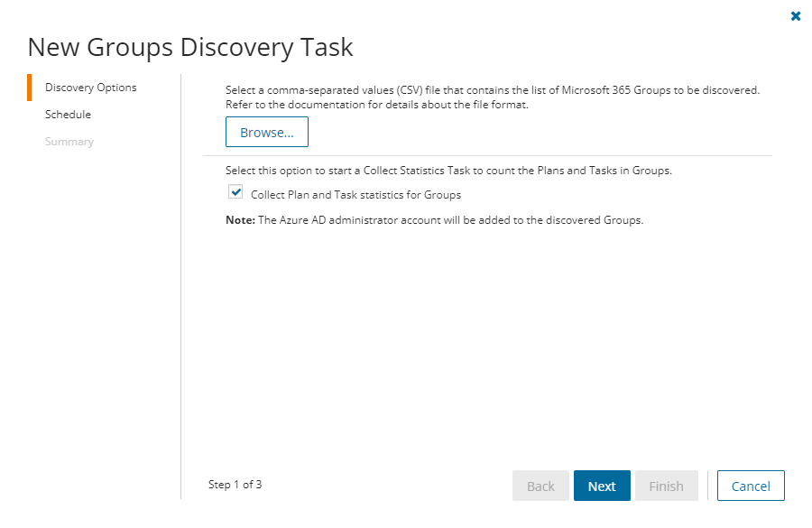Click the bold Note: label
Screen dimensions: 812x528
(x=240, y=219)
